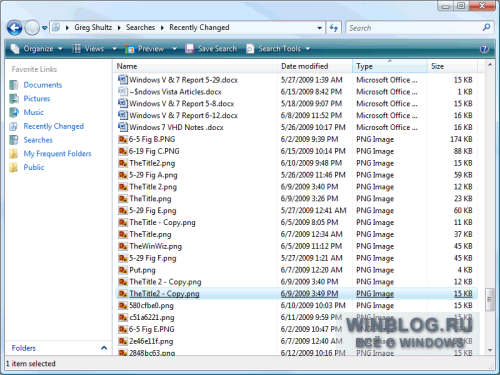The width and height of the screenshot is (500, 375).
Task: Click the Back navigation arrow button
Action: [15, 28]
